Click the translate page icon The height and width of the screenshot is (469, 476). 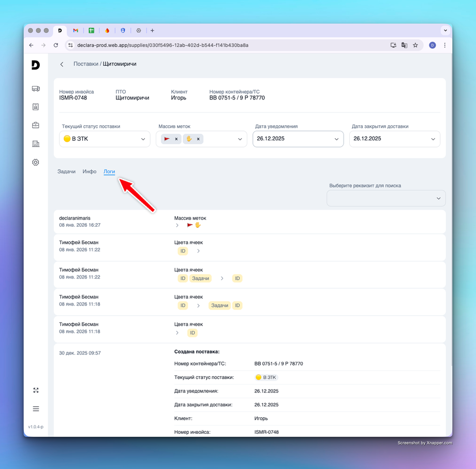point(405,45)
